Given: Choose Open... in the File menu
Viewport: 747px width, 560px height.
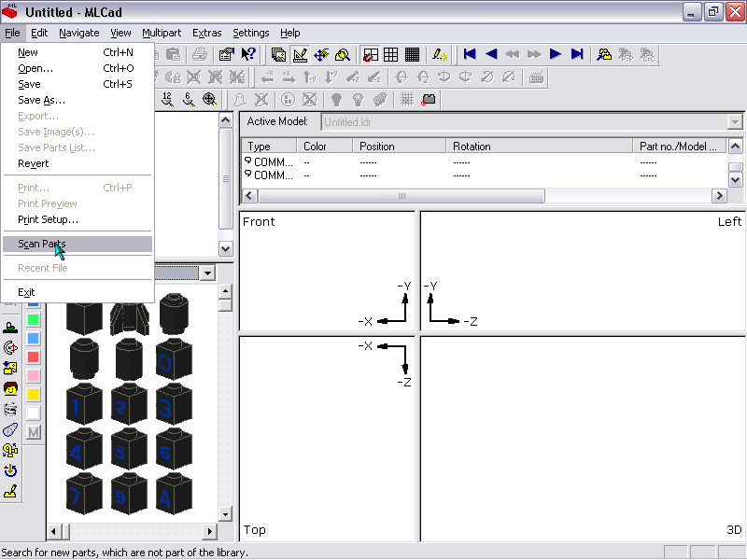Looking at the screenshot, I should pyautogui.click(x=78, y=68).
